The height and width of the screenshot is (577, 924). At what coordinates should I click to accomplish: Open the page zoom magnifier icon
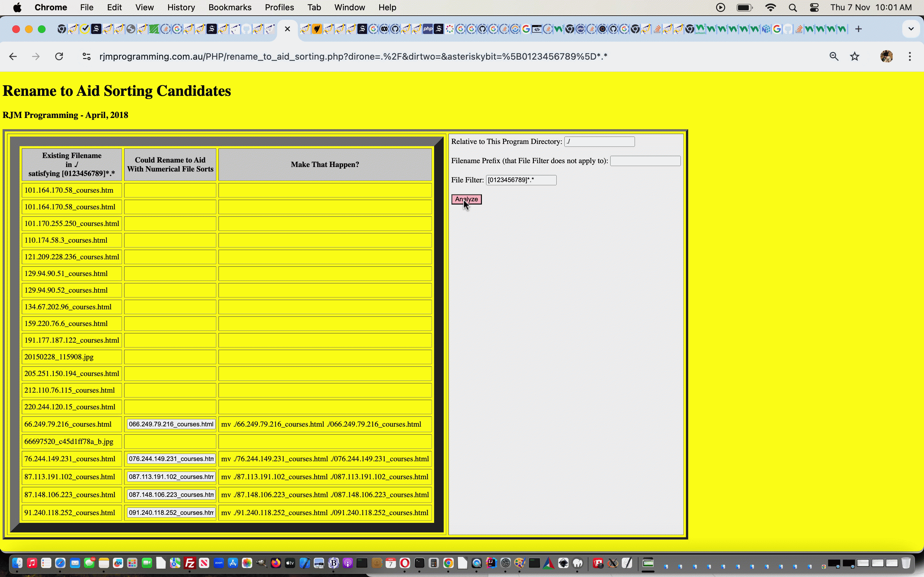tap(834, 56)
